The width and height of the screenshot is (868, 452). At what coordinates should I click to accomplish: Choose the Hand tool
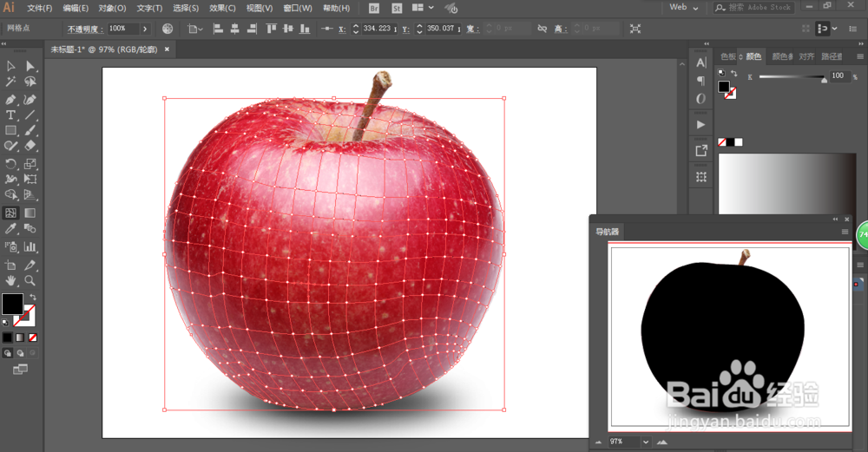pyautogui.click(x=10, y=280)
